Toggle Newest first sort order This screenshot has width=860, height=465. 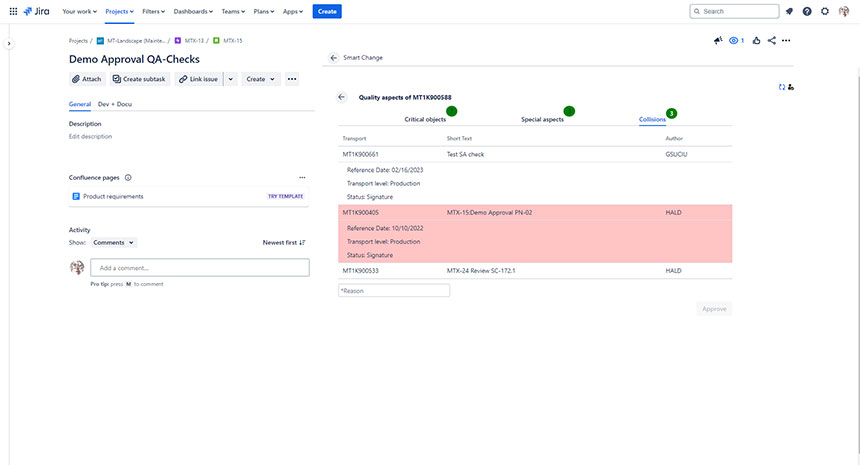pos(284,242)
